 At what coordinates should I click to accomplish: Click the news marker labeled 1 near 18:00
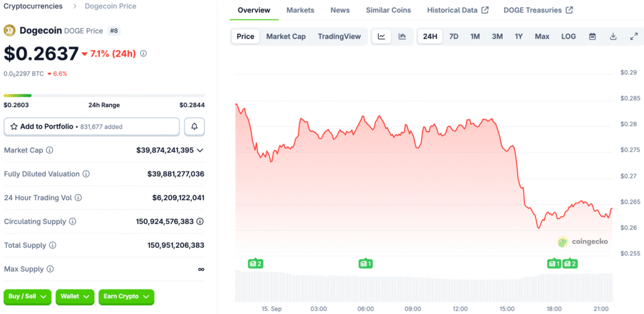pos(554,264)
